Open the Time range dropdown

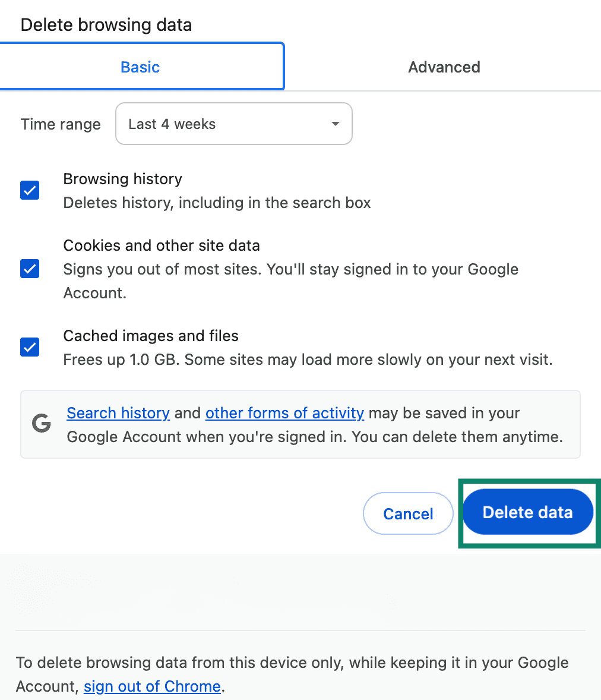coord(233,124)
